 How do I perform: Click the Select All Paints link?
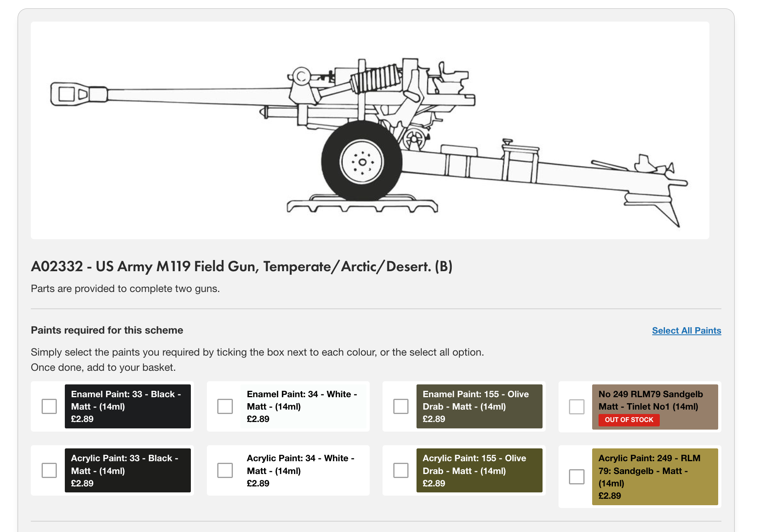686,330
